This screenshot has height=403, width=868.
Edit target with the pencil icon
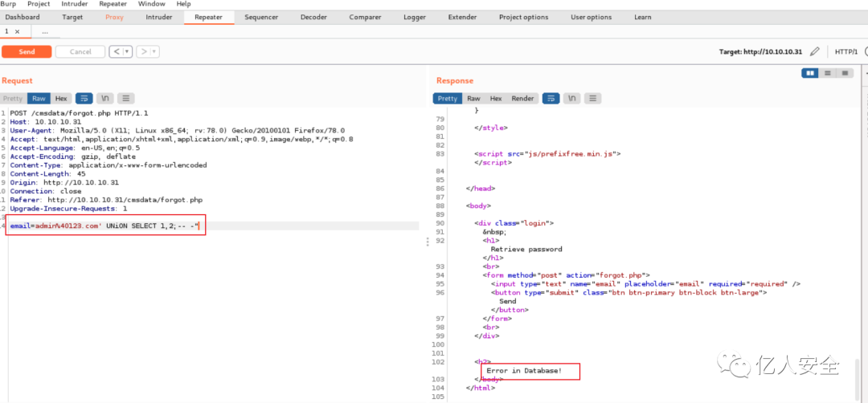pos(814,51)
